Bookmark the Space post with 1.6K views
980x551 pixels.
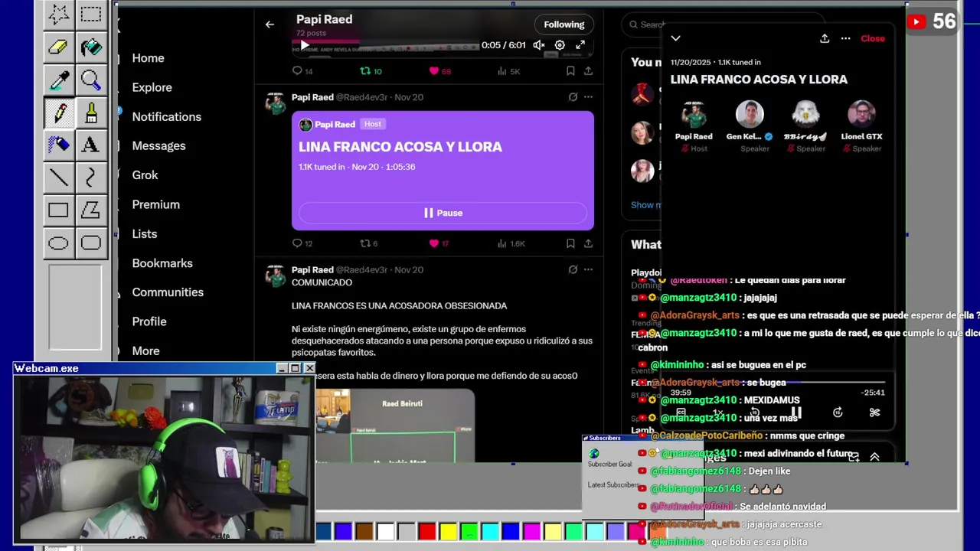click(570, 243)
